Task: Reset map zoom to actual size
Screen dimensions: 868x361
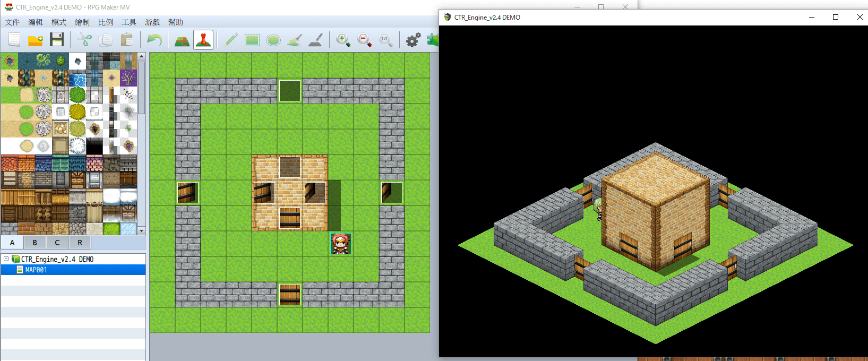Action: [386, 40]
